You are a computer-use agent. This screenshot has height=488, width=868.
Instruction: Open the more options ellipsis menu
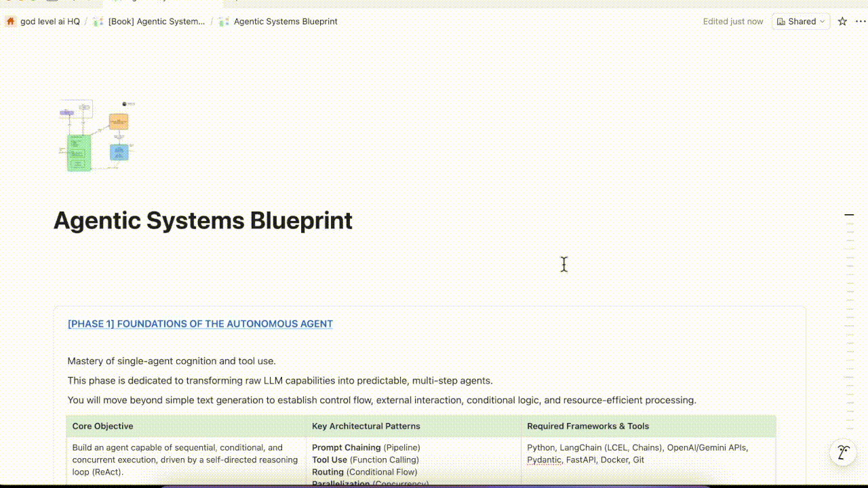[x=860, y=21]
